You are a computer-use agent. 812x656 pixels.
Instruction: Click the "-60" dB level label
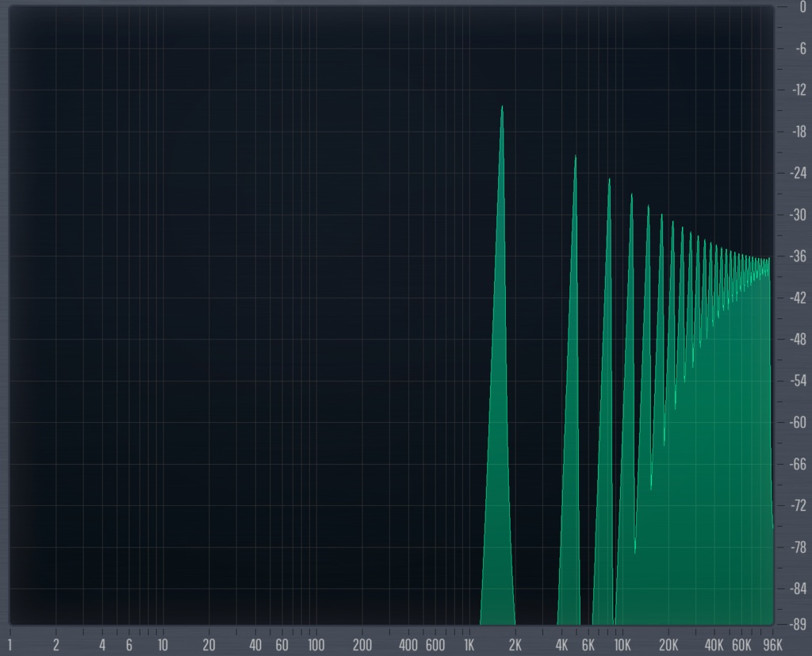pyautogui.click(x=799, y=422)
